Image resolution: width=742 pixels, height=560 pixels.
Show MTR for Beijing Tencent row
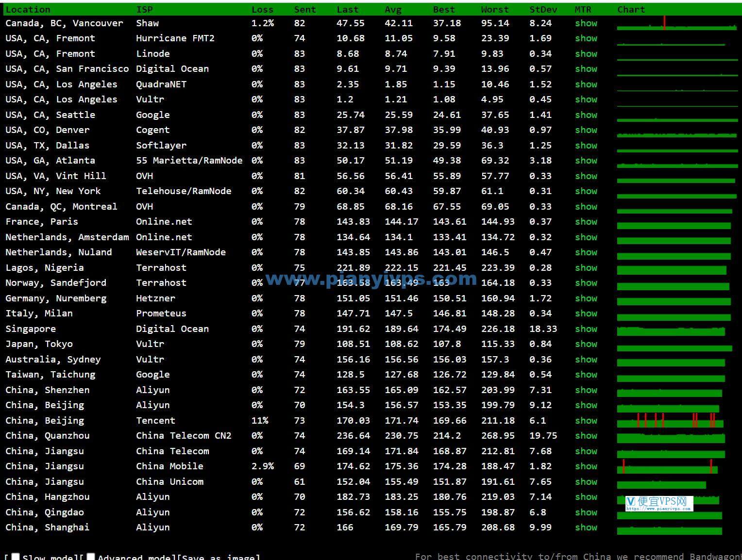(586, 421)
